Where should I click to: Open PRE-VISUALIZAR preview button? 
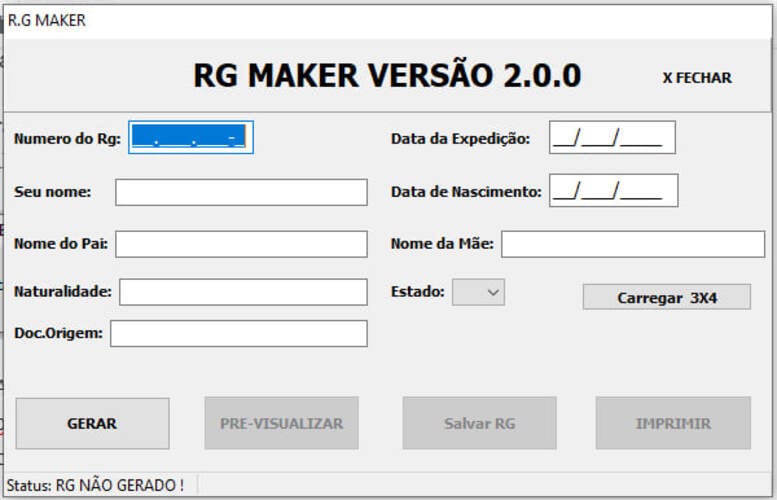(x=281, y=423)
